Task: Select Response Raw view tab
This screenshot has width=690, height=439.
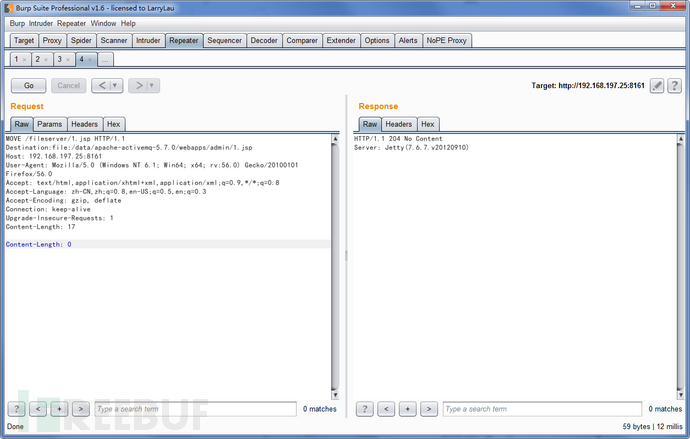Action: point(370,124)
